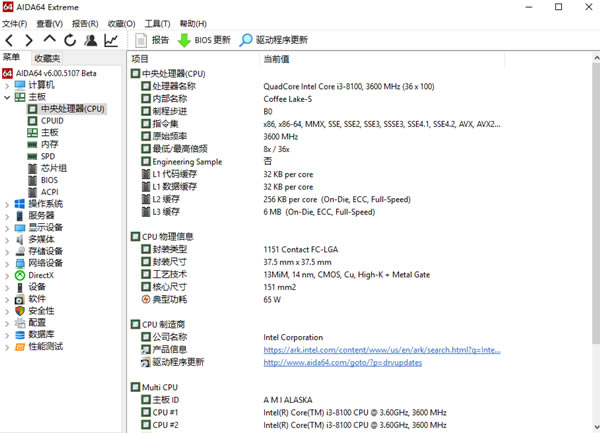Open the 文件(F) menu
This screenshot has width=600, height=433.
19,23
